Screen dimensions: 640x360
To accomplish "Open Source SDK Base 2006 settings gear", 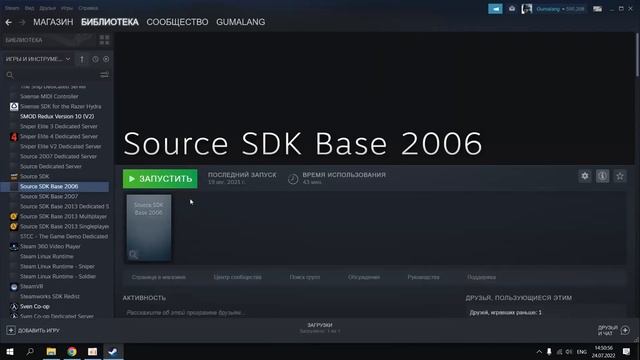I will point(585,176).
